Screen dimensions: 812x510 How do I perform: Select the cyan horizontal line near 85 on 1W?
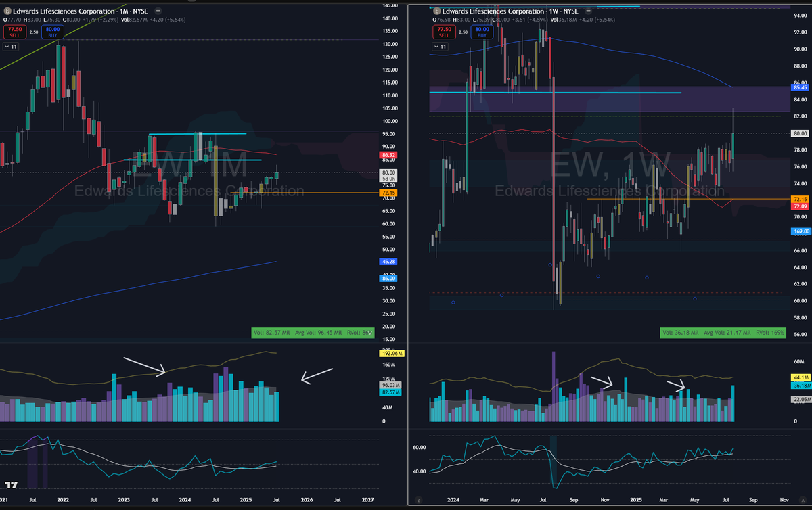pos(556,93)
